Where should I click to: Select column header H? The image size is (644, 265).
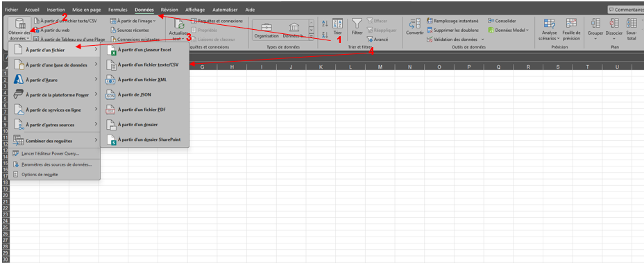click(232, 67)
